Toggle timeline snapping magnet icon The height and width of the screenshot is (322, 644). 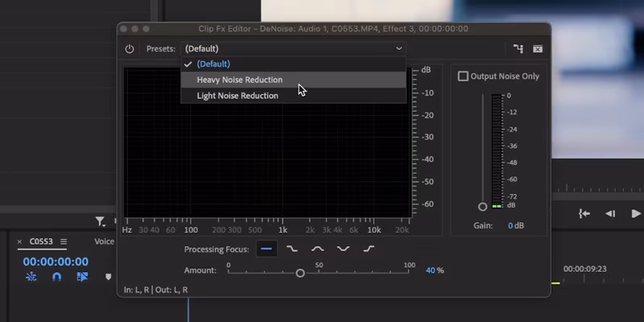56,277
